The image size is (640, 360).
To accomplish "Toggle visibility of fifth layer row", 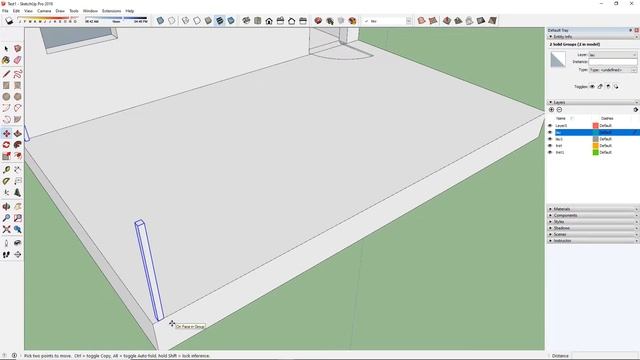I will click(x=550, y=152).
